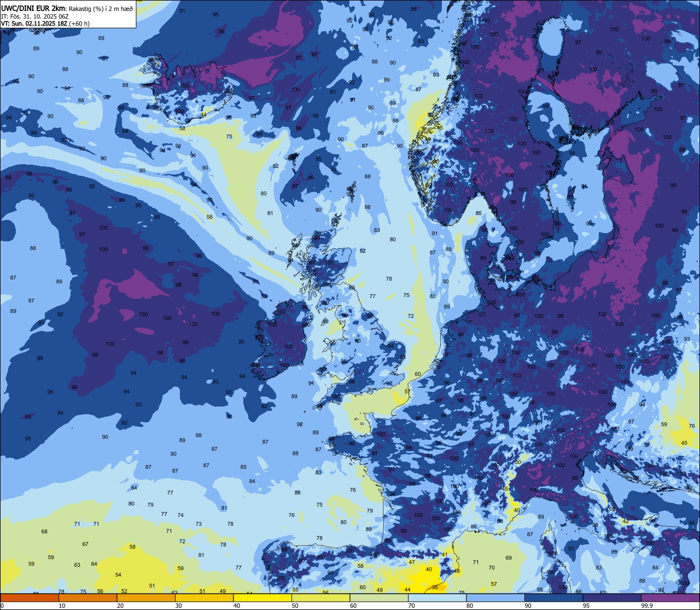
Task: Select the purple legend color above 99.9
Action: click(x=670, y=598)
